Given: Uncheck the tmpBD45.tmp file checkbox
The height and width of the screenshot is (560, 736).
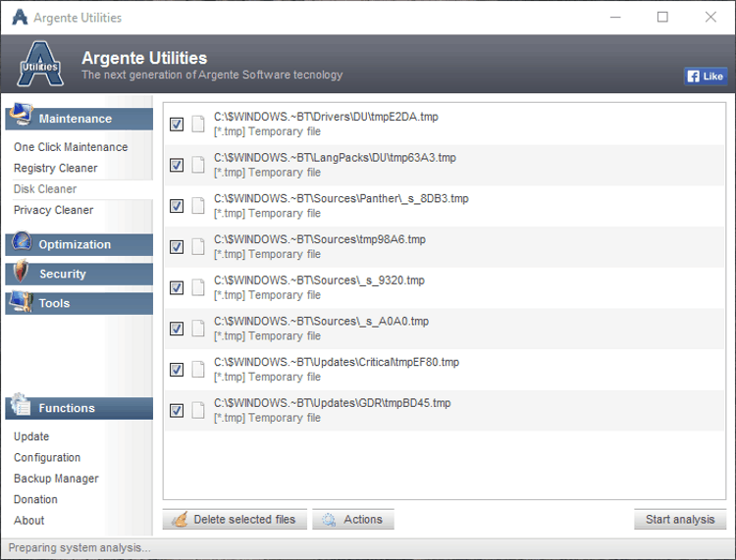Looking at the screenshot, I should tap(177, 410).
